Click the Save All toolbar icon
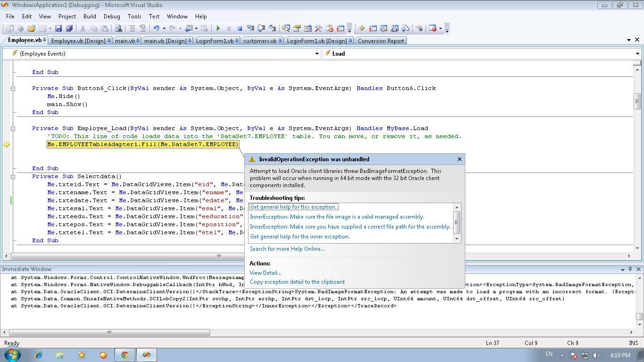 click(69, 28)
